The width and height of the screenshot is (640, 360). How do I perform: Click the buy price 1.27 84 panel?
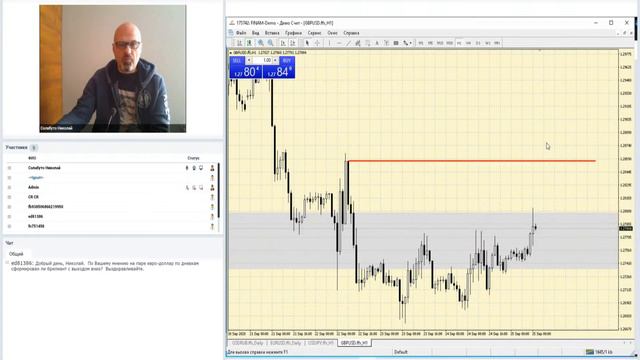[278, 72]
